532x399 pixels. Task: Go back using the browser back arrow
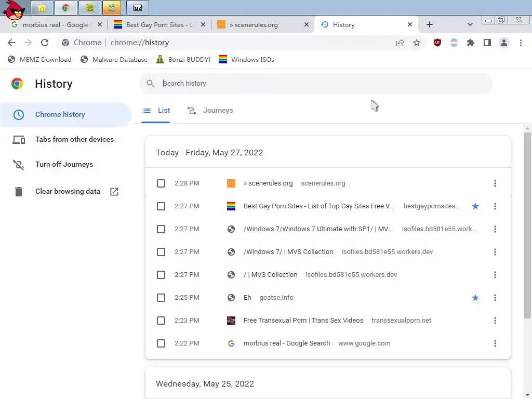coord(11,43)
